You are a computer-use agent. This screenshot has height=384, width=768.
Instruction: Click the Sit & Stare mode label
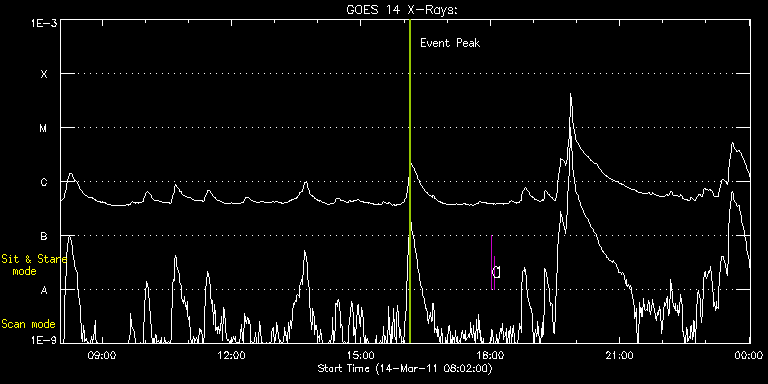coord(34,264)
